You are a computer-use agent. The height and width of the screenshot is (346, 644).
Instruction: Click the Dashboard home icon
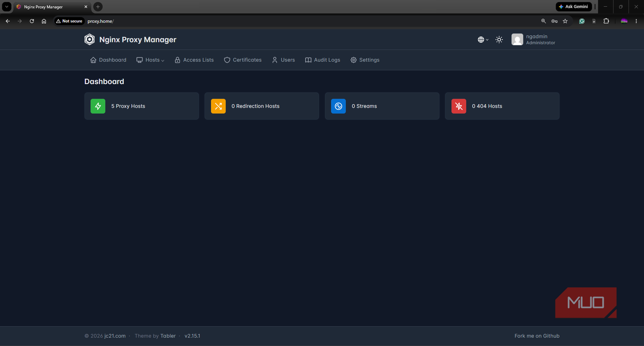coord(93,60)
